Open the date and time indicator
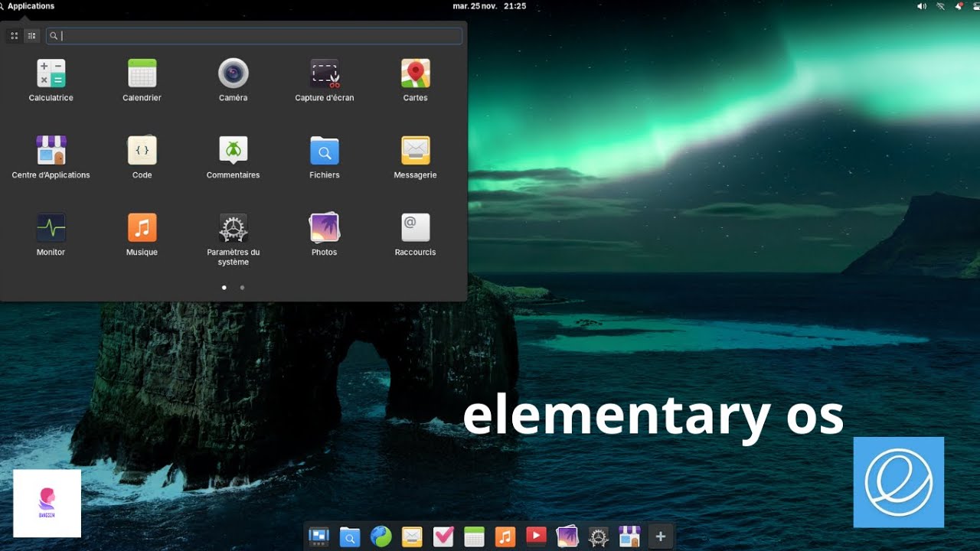The height and width of the screenshot is (551, 980). 489,6
